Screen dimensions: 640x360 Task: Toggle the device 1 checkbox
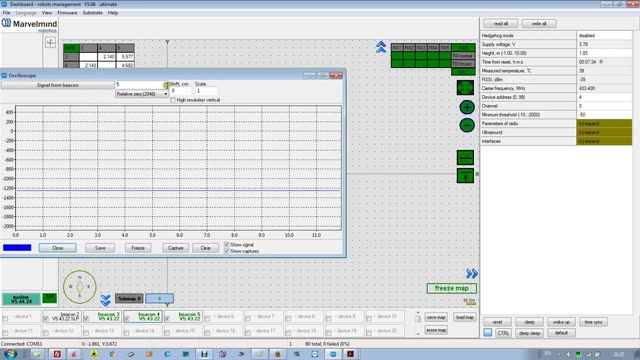(5, 318)
